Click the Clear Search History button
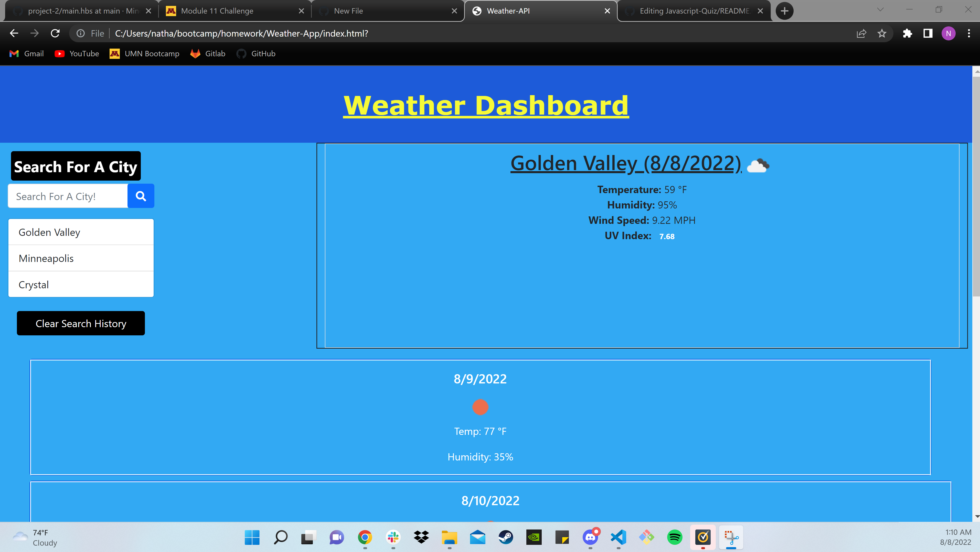The width and height of the screenshot is (980, 552). [81, 323]
